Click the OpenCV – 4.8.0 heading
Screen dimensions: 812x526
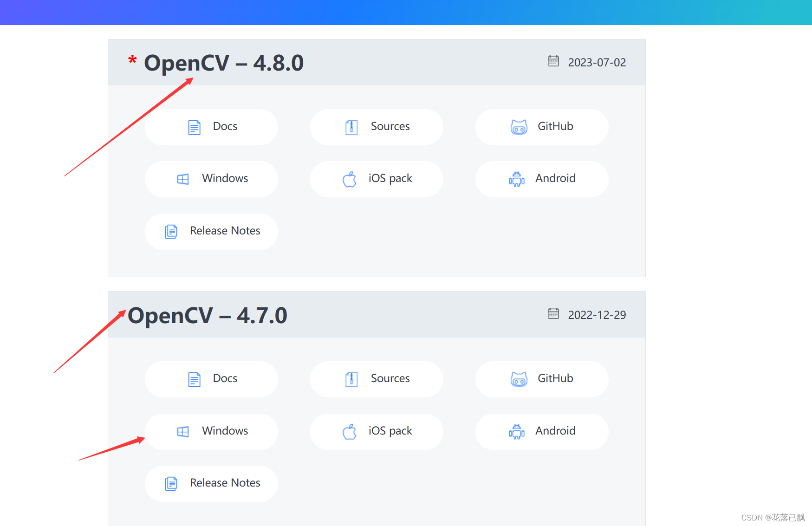[x=224, y=63]
